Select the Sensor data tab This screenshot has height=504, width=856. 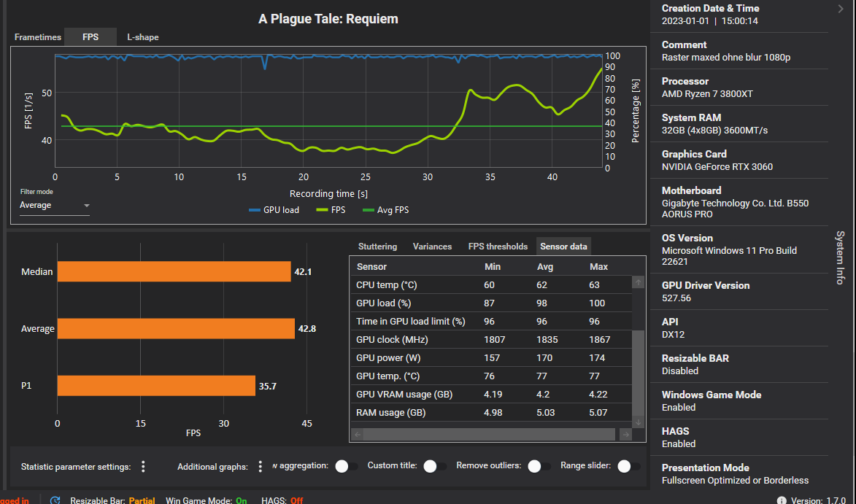click(x=563, y=247)
